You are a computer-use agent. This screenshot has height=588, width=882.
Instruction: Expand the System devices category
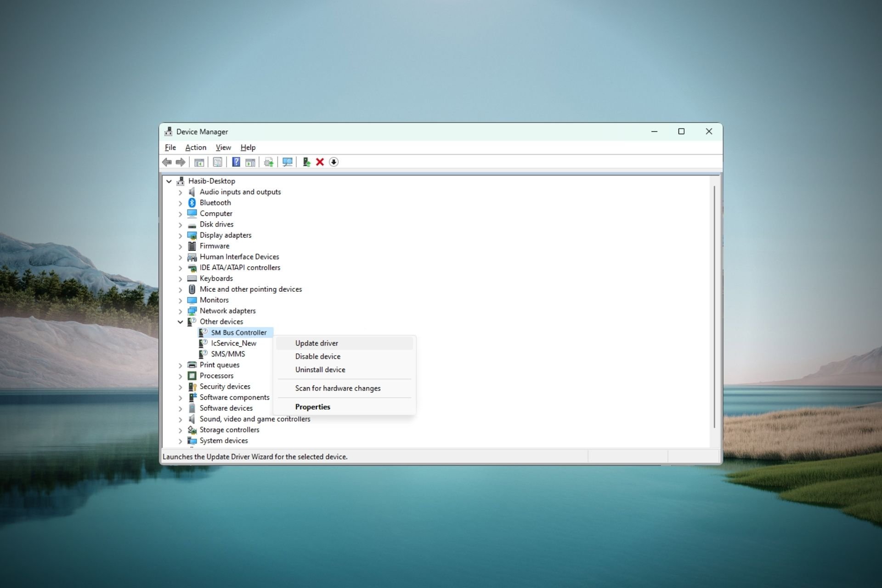click(180, 441)
